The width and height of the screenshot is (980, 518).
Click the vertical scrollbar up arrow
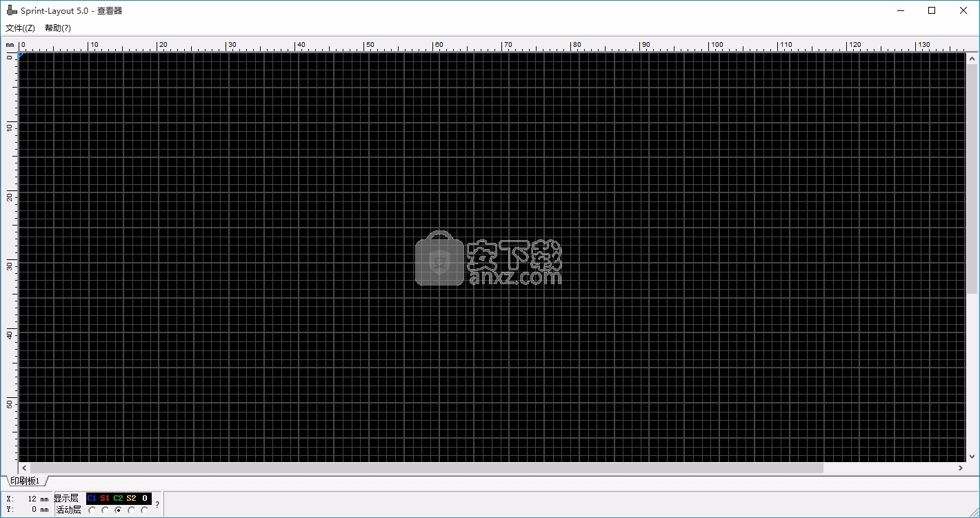(972, 57)
